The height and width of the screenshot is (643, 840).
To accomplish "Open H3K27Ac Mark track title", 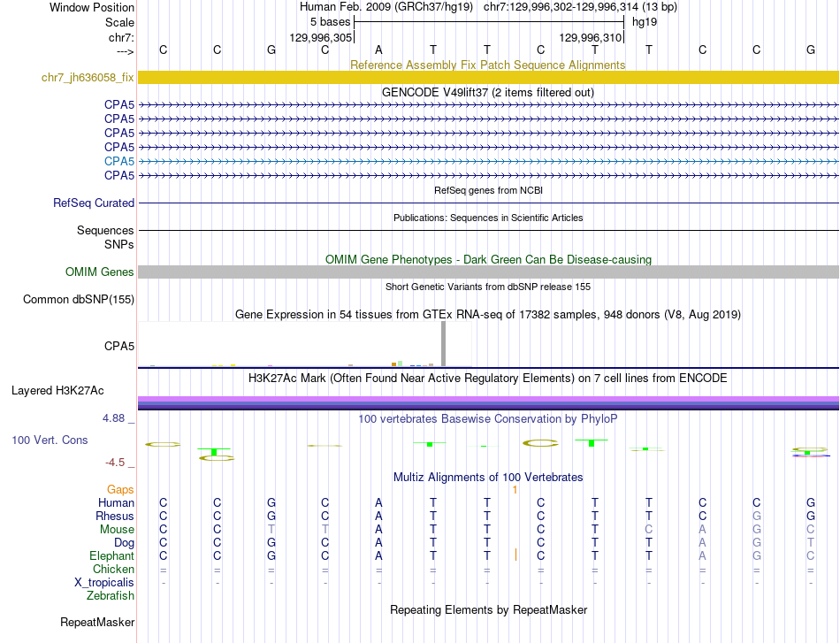I will coord(487,379).
